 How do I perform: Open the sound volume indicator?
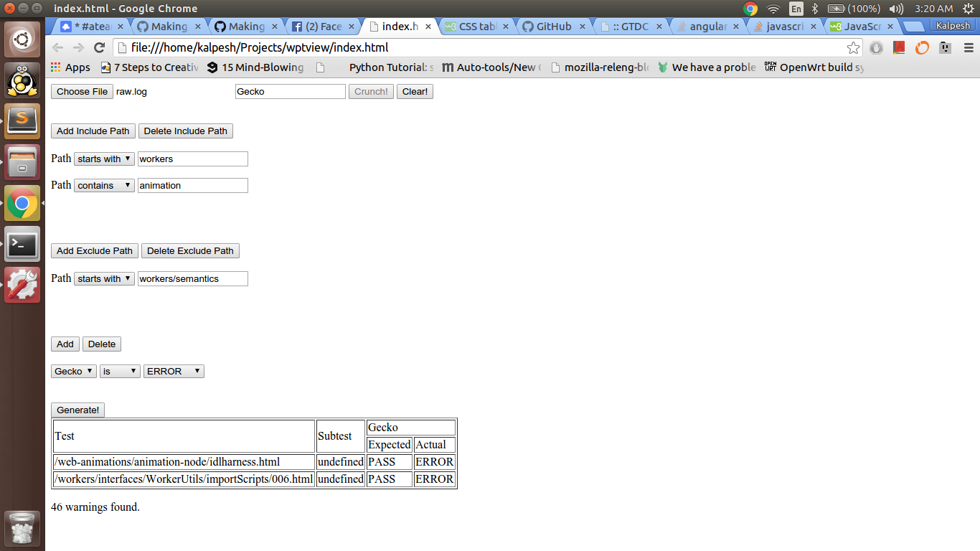[x=896, y=9]
